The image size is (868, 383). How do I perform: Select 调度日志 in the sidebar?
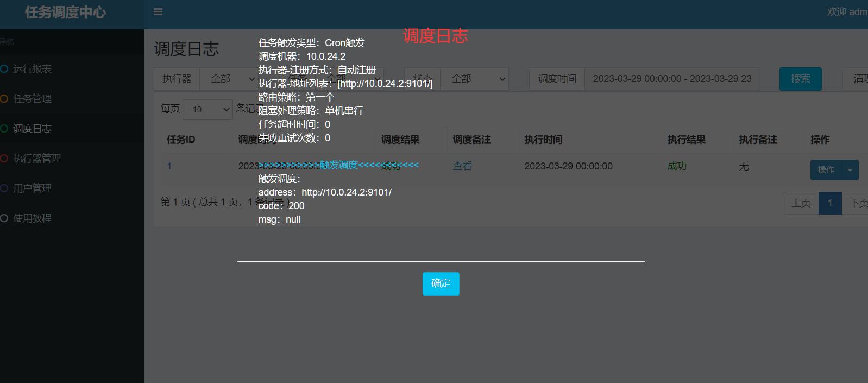click(32, 129)
